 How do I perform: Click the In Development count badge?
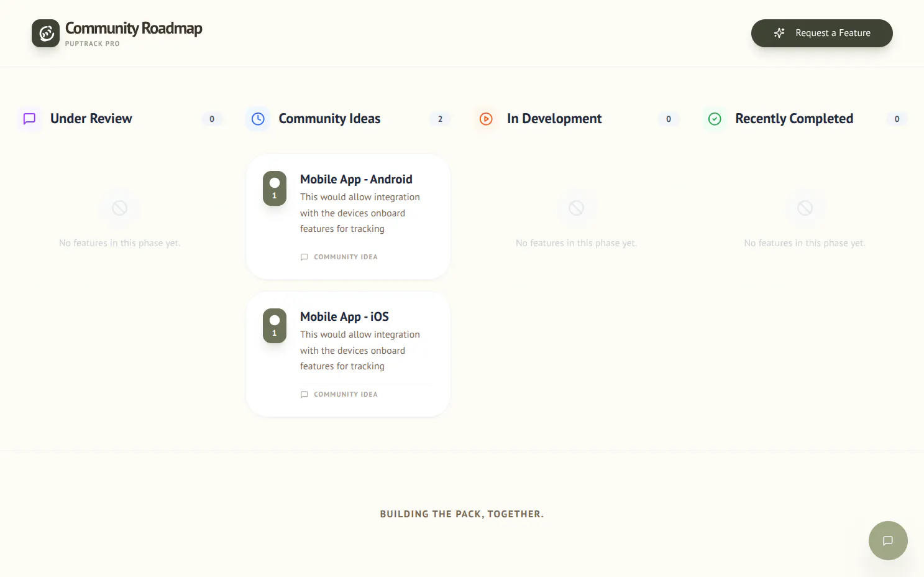[669, 119]
